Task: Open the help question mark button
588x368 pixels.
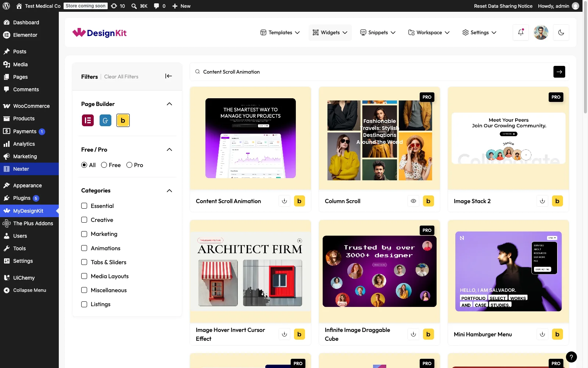Action: (x=571, y=357)
